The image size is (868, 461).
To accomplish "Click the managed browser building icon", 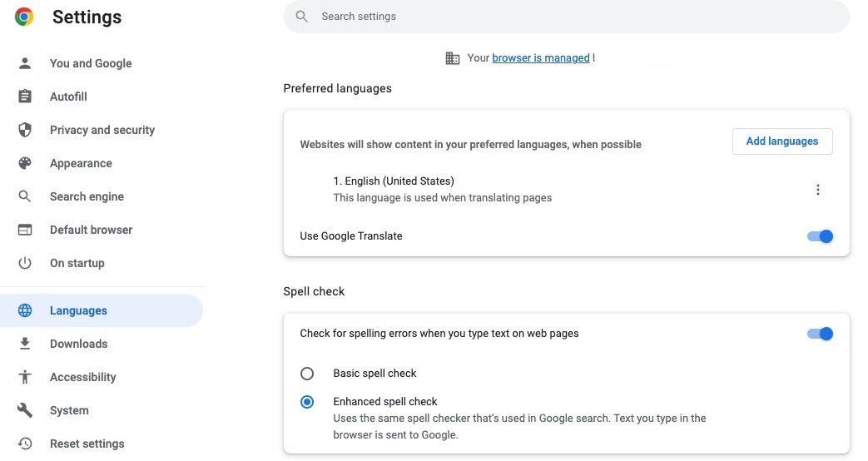I will (x=452, y=58).
